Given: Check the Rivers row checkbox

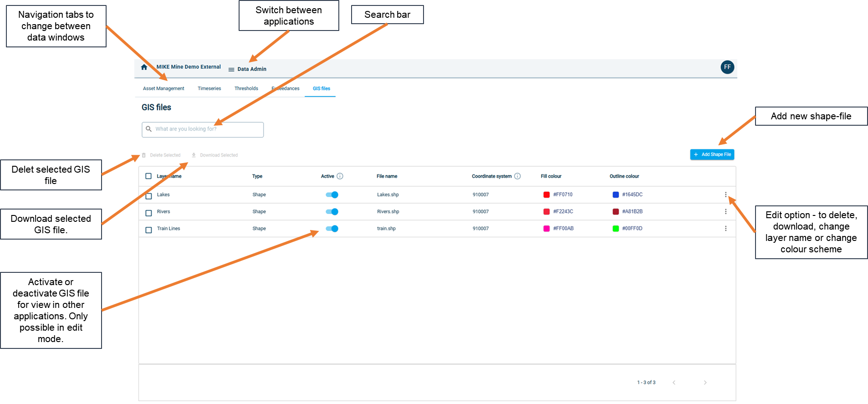Looking at the screenshot, I should pos(148,213).
